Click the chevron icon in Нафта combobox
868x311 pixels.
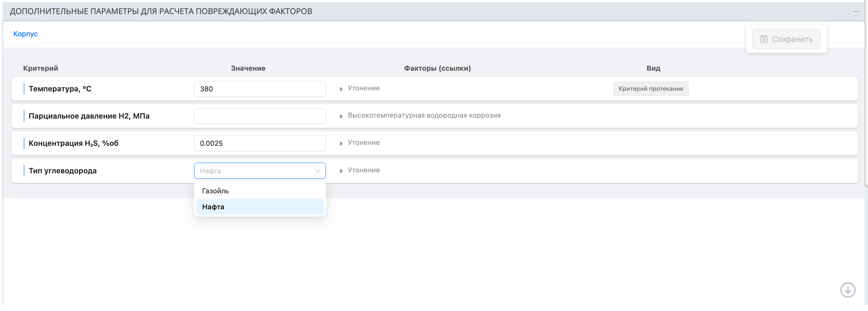(317, 171)
